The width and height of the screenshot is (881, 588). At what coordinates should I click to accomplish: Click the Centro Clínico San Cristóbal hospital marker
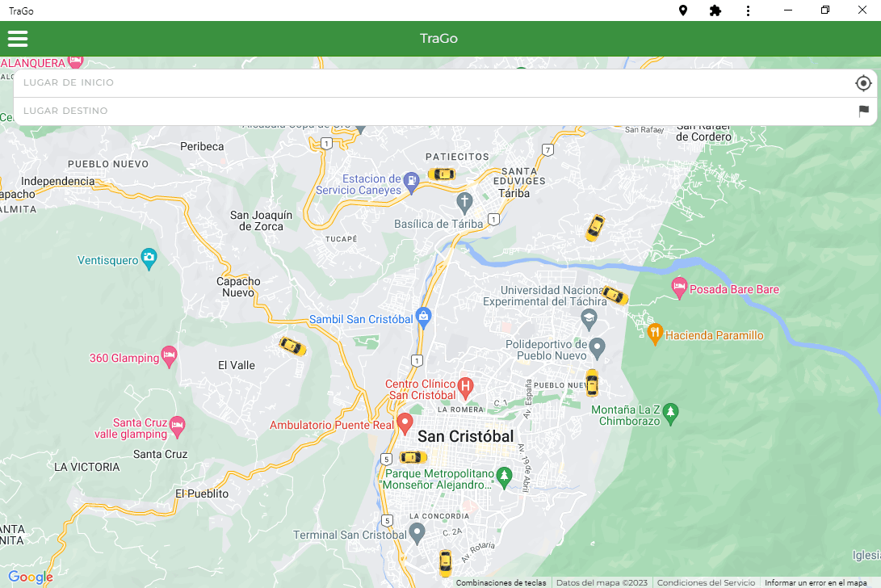pos(465,386)
